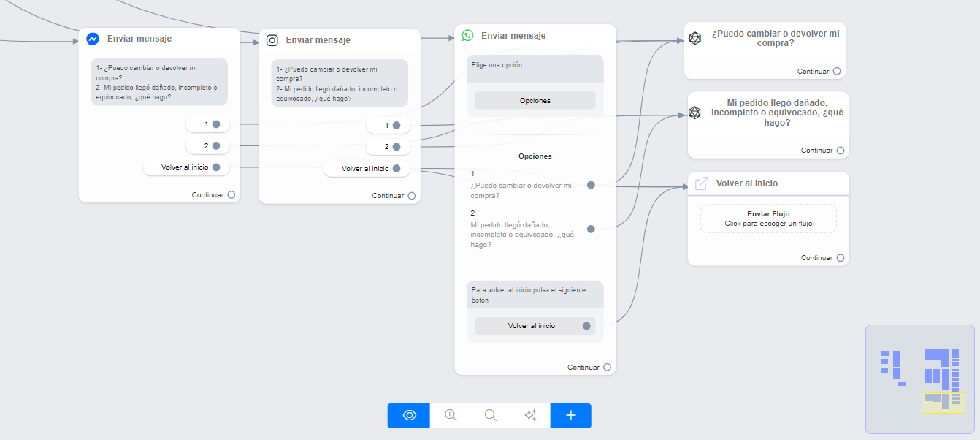Select option '1' in the Messenger node
980x440 pixels.
(207, 124)
